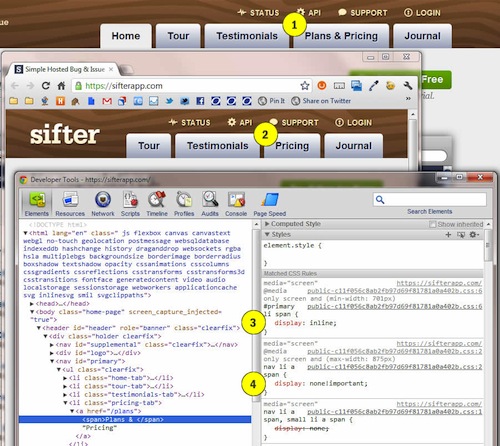The height and width of the screenshot is (446, 500).
Task: Show the Console panel
Action: tap(236, 204)
